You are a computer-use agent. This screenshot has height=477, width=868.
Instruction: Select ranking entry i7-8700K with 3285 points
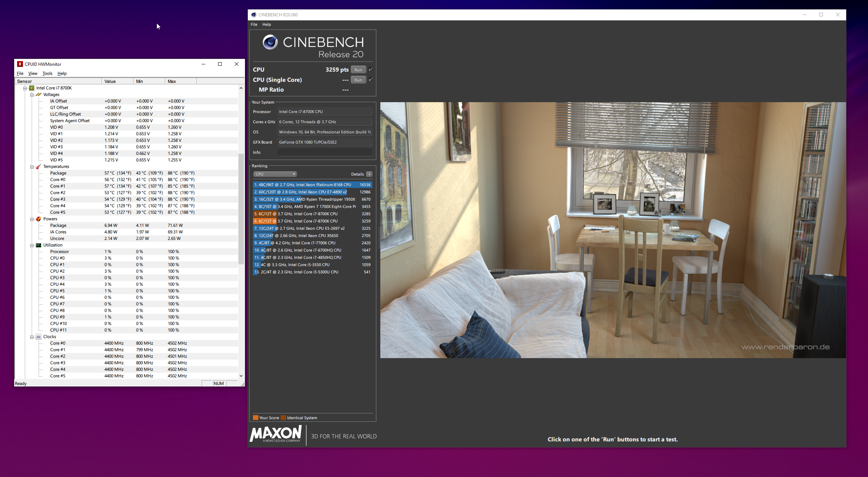pyautogui.click(x=312, y=214)
